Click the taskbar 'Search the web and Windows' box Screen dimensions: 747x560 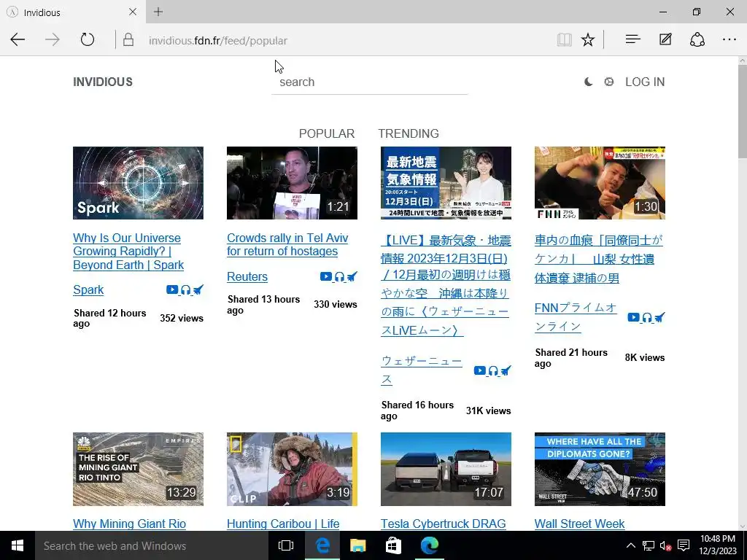[152, 545]
